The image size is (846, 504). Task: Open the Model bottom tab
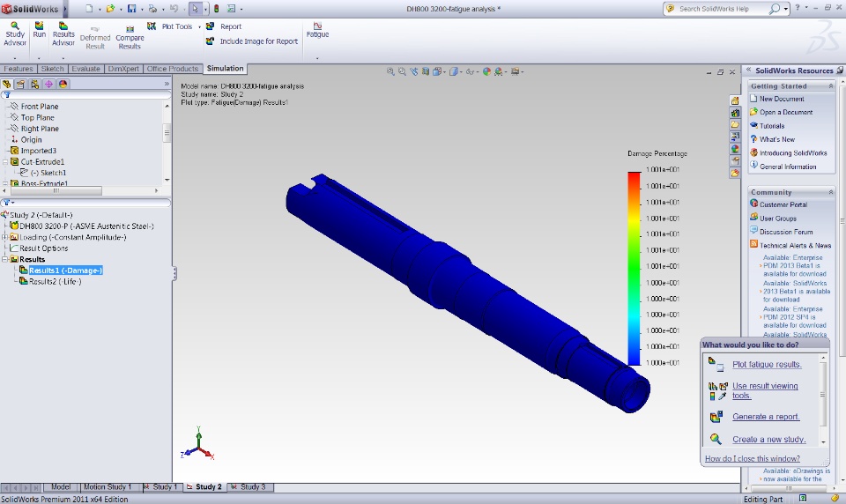pyautogui.click(x=61, y=486)
